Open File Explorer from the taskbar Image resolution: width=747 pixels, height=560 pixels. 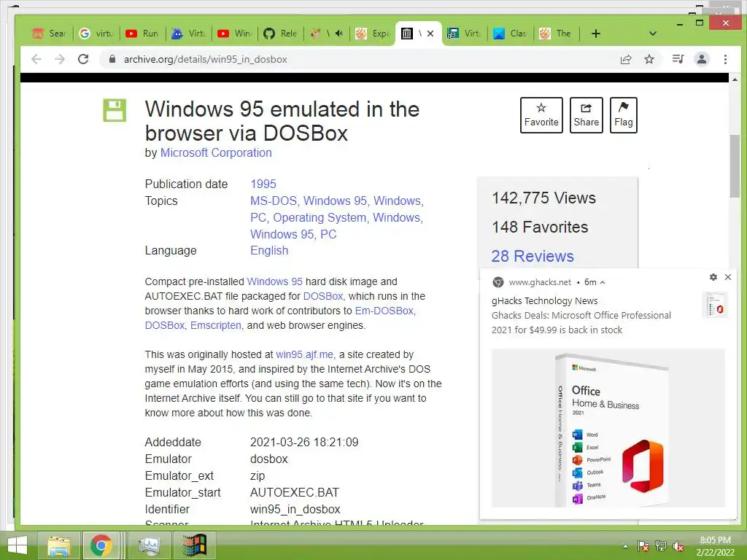[x=58, y=545]
